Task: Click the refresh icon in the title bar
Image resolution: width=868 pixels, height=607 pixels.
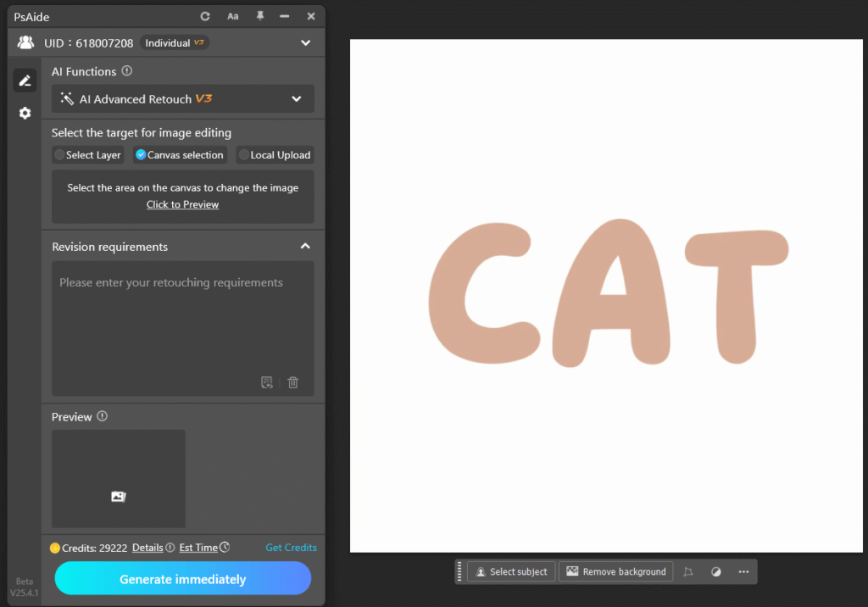Action: coord(204,16)
